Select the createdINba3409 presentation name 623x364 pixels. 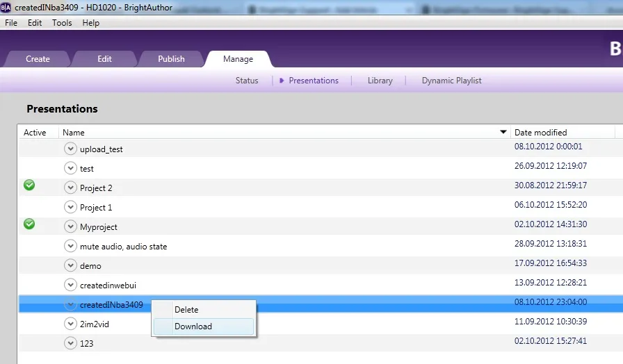pos(111,305)
